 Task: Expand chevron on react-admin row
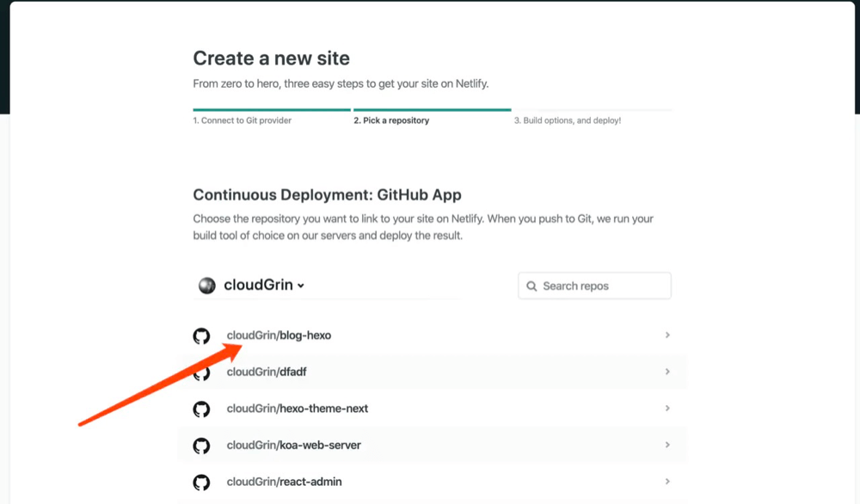coord(667,481)
